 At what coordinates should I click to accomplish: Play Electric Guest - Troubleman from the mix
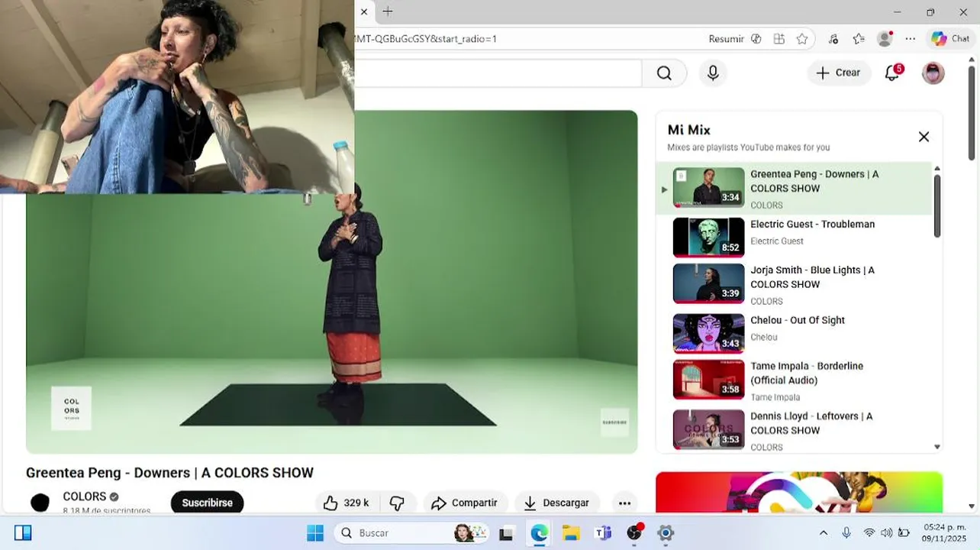click(795, 237)
